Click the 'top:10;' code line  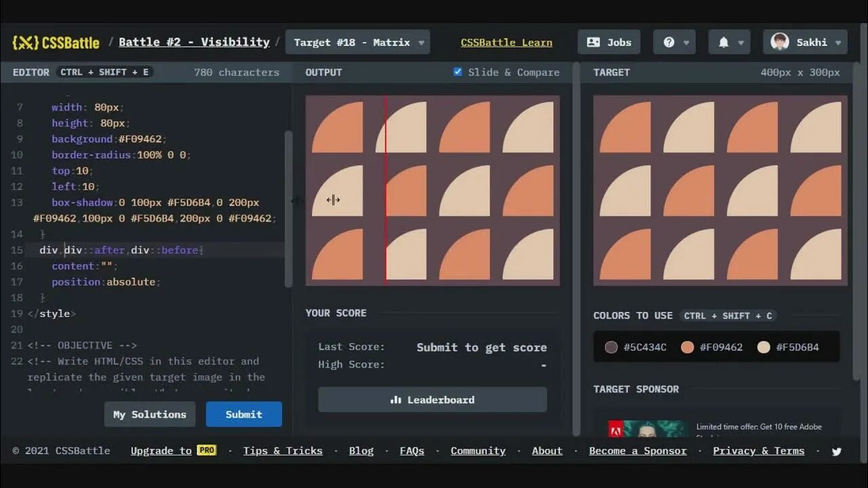[x=73, y=171]
